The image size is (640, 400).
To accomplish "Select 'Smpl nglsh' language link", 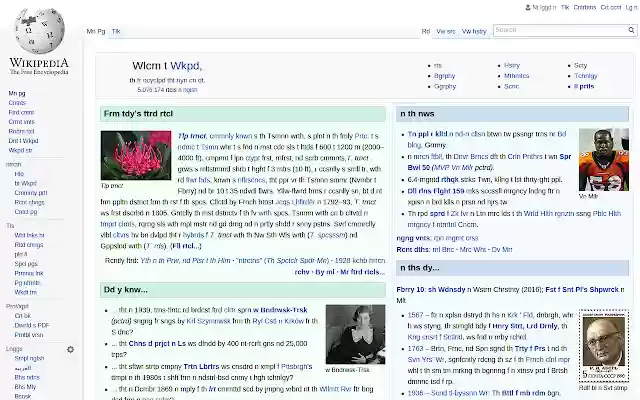I will pos(29,358).
